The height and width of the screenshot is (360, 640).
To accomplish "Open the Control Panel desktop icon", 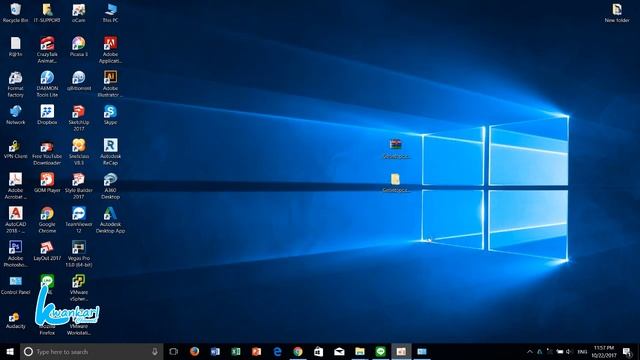I will (16, 284).
